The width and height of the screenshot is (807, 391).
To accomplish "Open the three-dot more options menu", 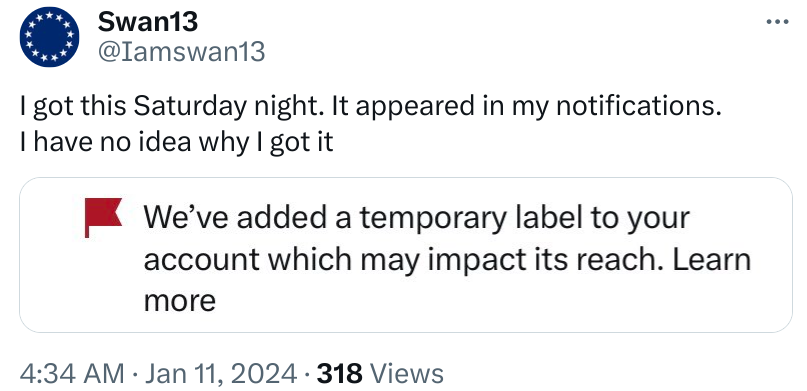I will coord(777,22).
